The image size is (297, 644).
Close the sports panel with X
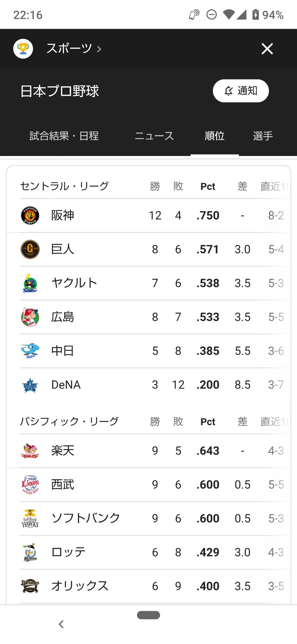267,49
